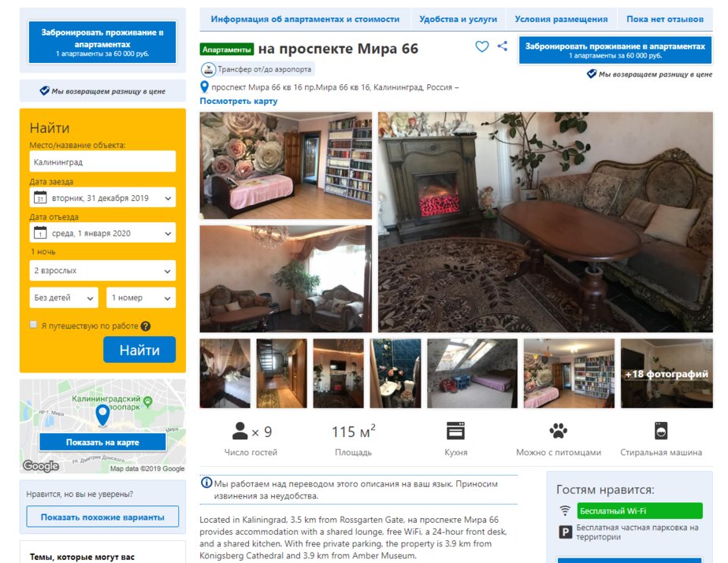Save property with the heart icon
The height and width of the screenshot is (563, 728).
coord(481,46)
